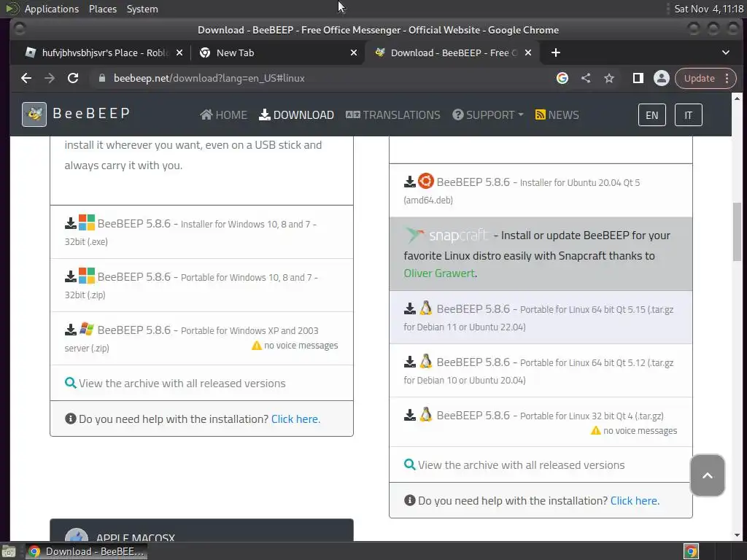This screenshot has width=747, height=560.
Task: Click the browser forward arrow
Action: pyautogui.click(x=50, y=78)
